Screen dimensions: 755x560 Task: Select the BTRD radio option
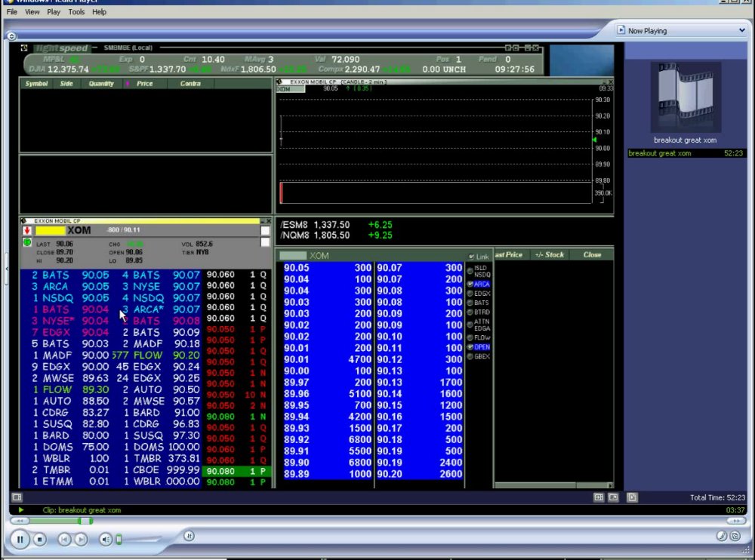coord(470,312)
